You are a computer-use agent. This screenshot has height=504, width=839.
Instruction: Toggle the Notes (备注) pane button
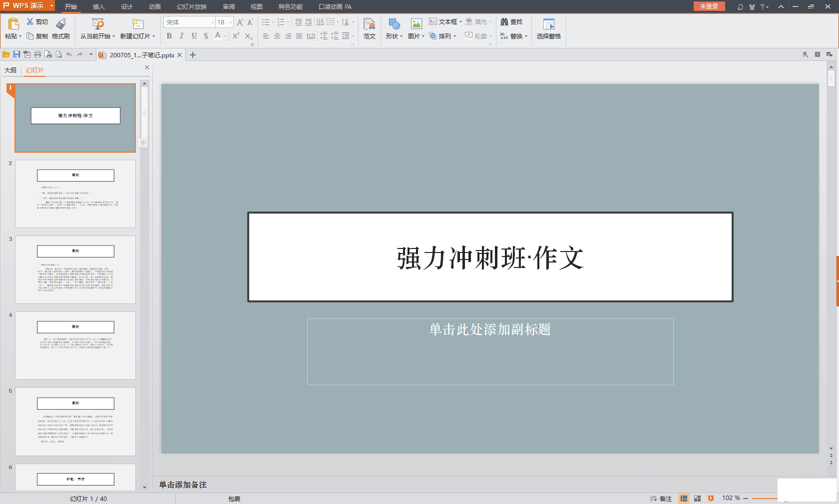[661, 498]
